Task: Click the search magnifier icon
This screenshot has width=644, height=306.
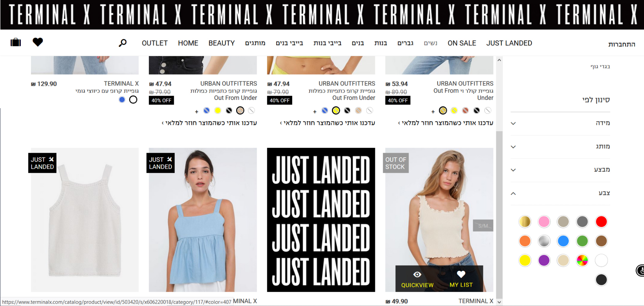Action: (122, 43)
